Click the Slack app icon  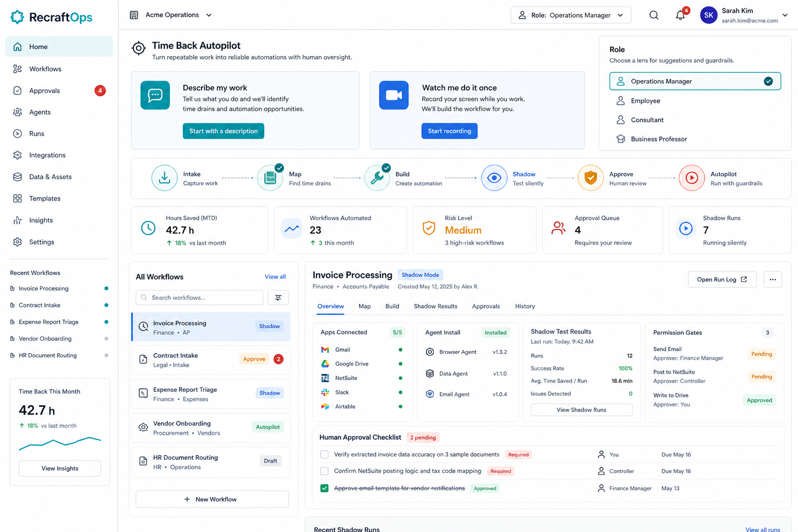point(325,392)
